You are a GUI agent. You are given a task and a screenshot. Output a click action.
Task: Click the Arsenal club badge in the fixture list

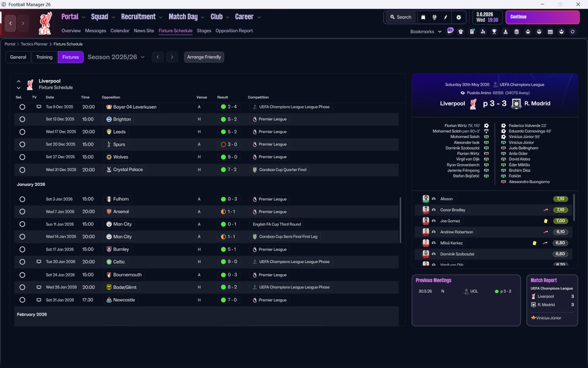click(x=109, y=212)
